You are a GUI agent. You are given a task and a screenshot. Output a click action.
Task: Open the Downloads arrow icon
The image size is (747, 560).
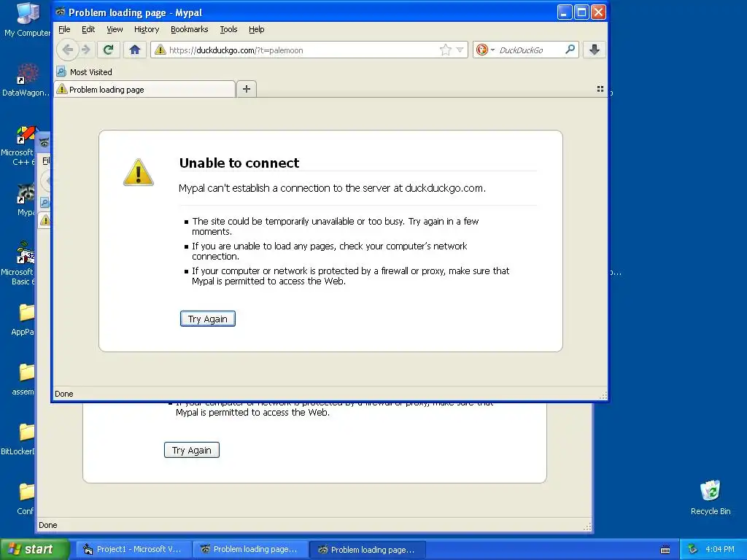[594, 50]
